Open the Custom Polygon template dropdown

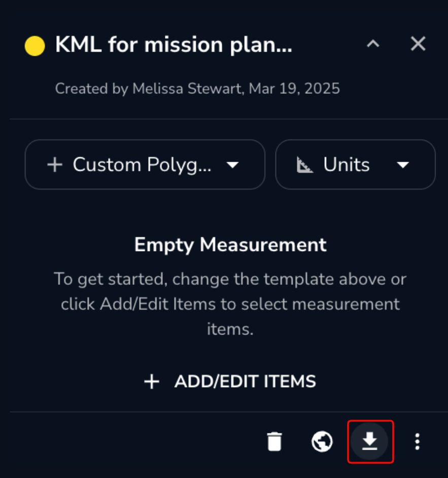click(x=145, y=165)
